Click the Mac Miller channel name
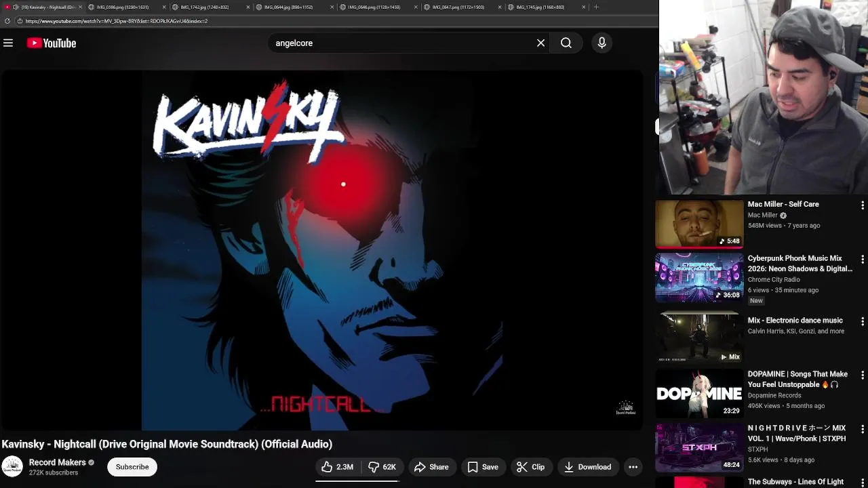Screen dimensions: 868x488 tap(763, 215)
